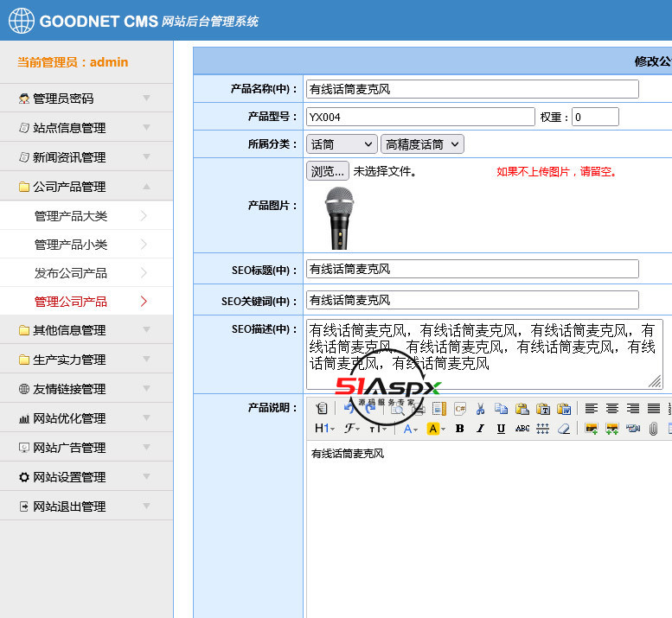This screenshot has width=672, height=618.
Task: Open the 网站退出管理 sidebar section
Action: click(x=86, y=507)
